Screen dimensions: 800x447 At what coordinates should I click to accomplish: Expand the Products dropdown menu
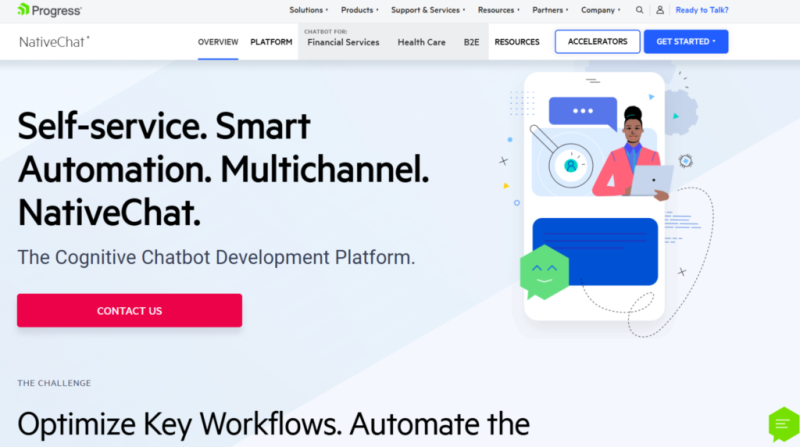[359, 10]
